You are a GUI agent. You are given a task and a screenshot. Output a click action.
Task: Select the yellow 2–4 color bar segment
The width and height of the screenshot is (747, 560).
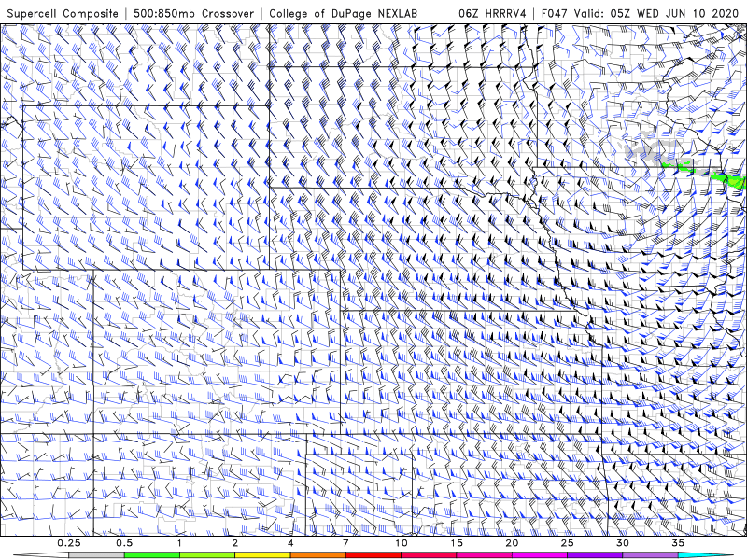(262, 555)
